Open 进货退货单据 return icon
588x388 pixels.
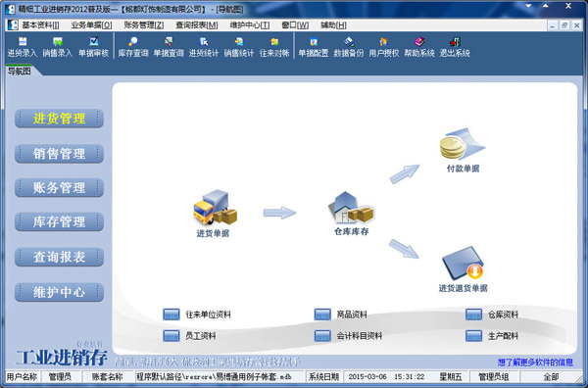point(464,264)
